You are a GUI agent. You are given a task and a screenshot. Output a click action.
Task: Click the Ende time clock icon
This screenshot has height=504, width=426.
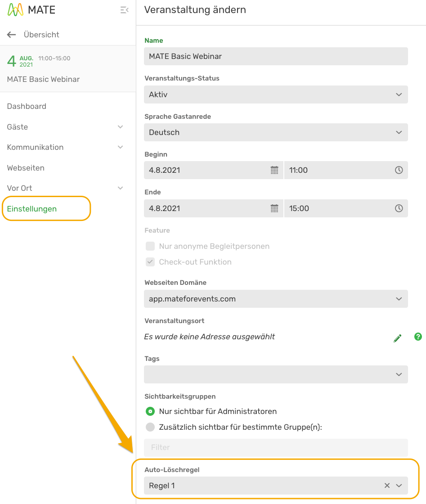pyautogui.click(x=399, y=208)
